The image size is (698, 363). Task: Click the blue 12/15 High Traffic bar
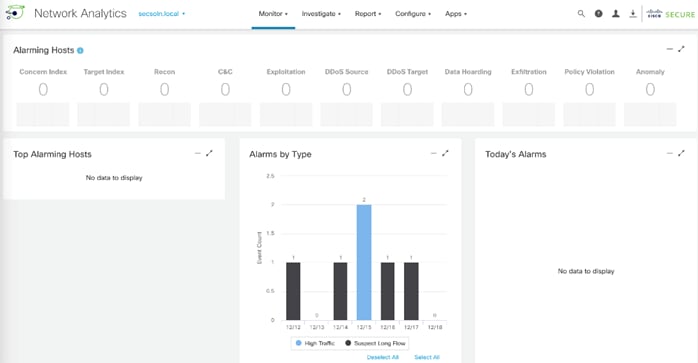[x=364, y=262]
